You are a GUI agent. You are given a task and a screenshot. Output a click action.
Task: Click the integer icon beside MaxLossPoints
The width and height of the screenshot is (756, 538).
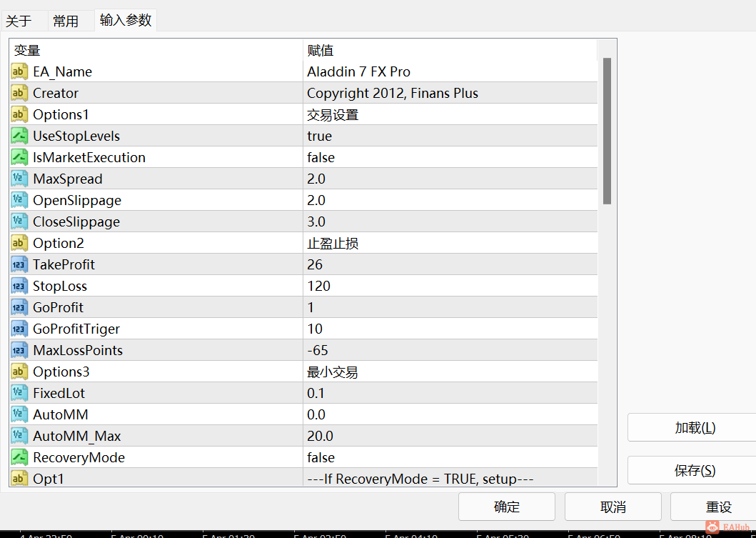click(x=19, y=350)
